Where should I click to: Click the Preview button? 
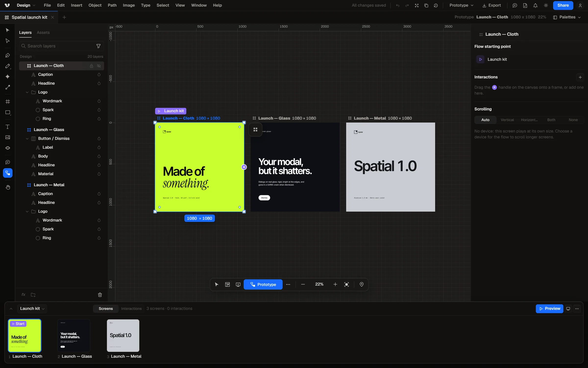pos(550,309)
